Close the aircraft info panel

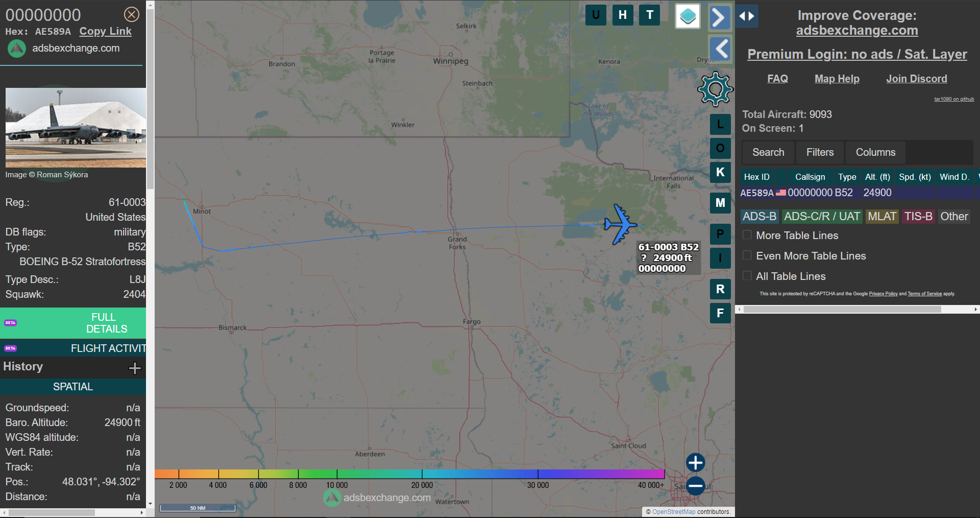point(132,14)
